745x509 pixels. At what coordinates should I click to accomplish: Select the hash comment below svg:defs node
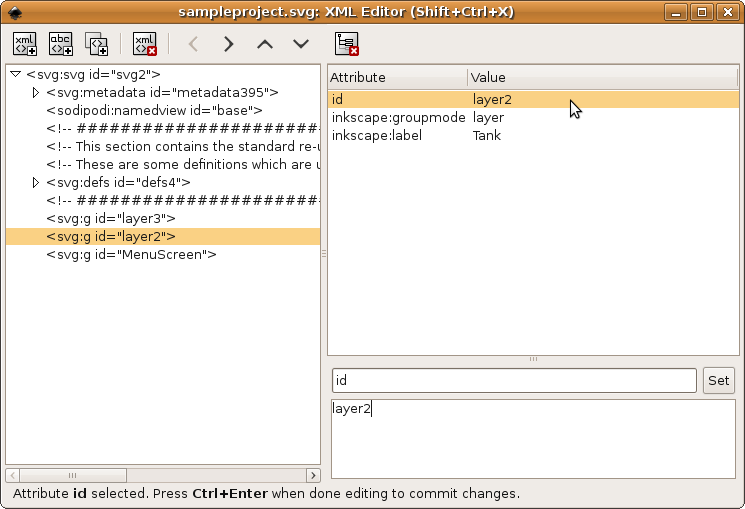pyautogui.click(x=183, y=200)
